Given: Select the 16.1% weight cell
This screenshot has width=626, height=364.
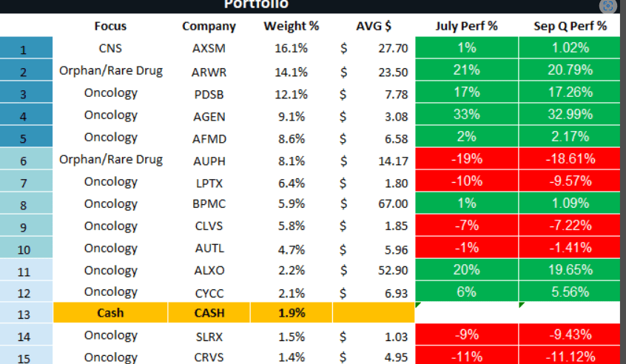Looking at the screenshot, I should pos(292,49).
